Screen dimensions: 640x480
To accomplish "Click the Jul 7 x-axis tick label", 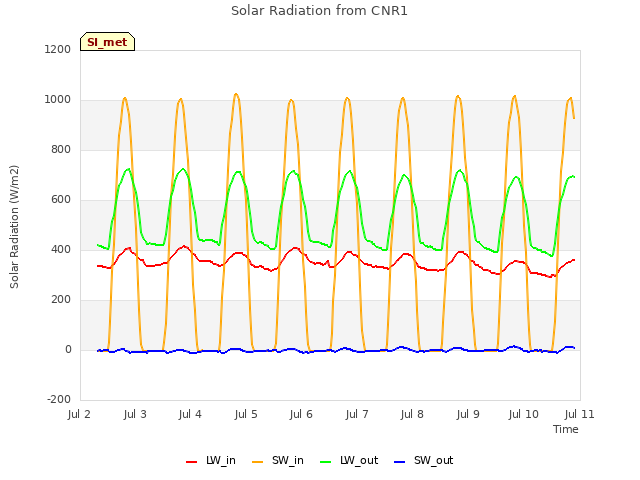I will [357, 414].
